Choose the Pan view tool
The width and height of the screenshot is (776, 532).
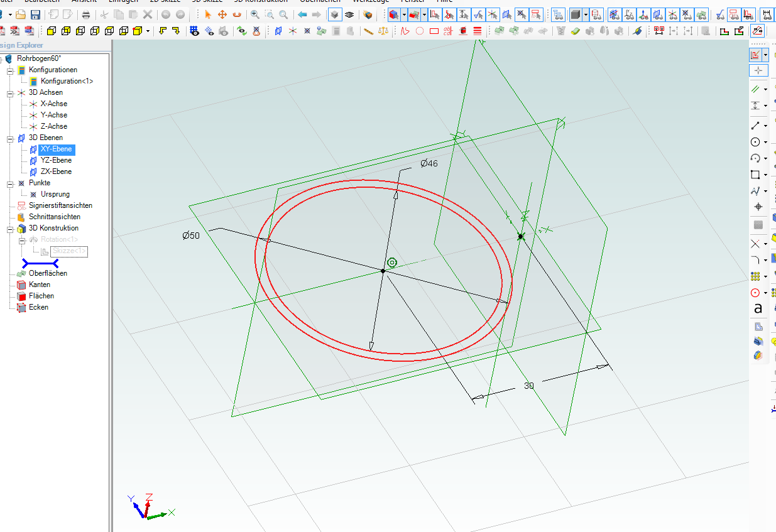click(222, 14)
